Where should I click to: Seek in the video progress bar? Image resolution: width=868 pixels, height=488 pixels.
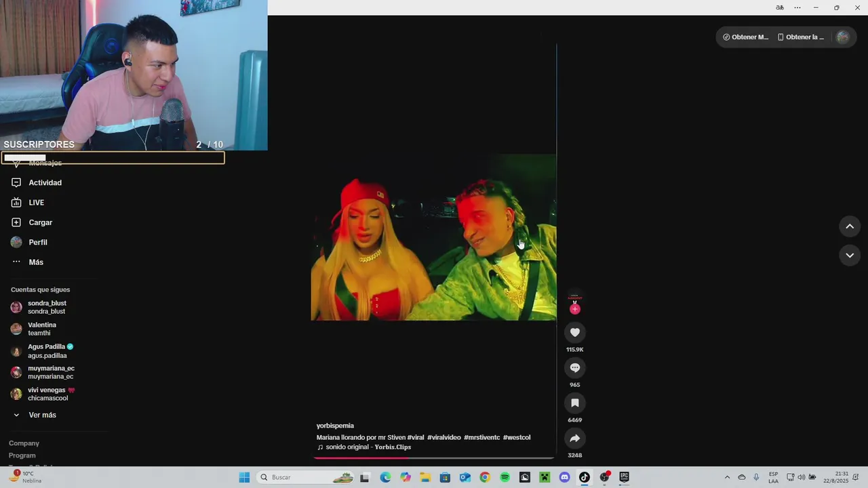tap(433, 457)
